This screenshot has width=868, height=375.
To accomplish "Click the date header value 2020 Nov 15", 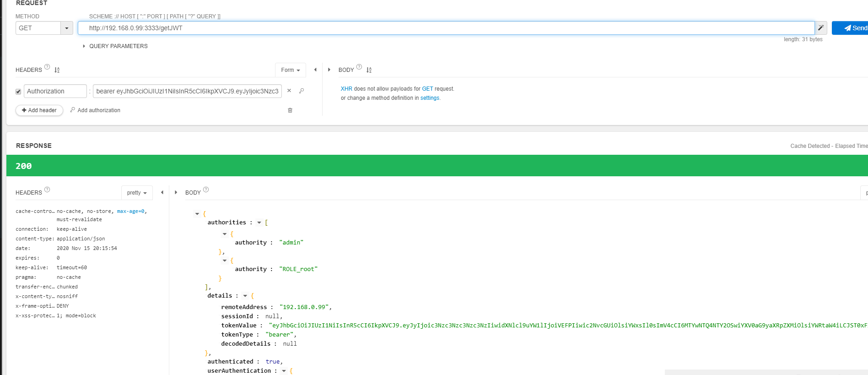I will [87, 248].
